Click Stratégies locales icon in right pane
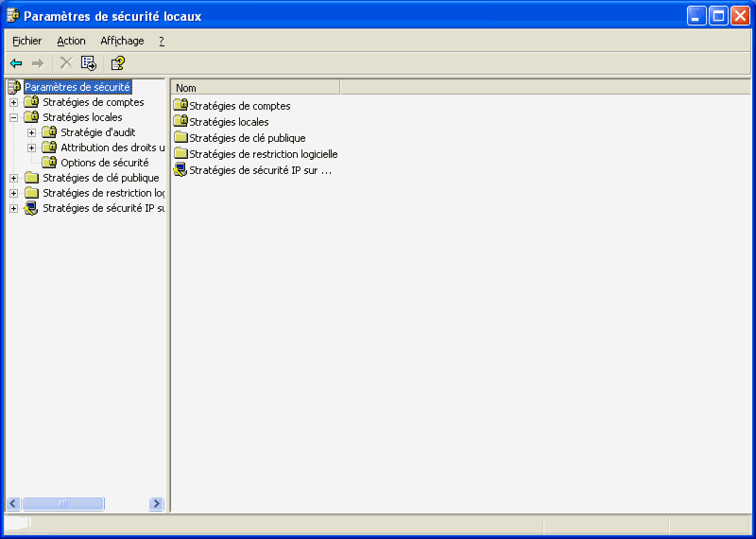 [x=180, y=121]
